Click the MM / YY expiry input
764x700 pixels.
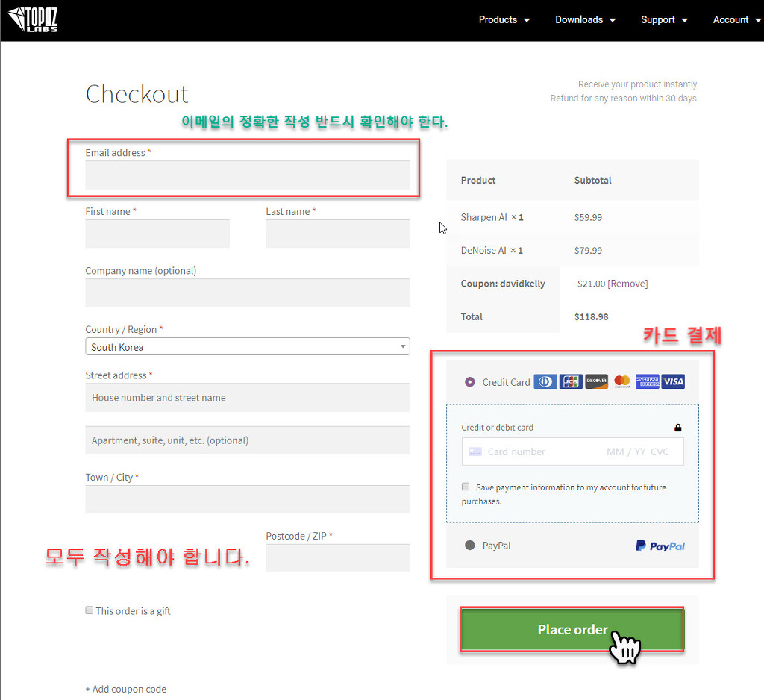[x=626, y=452]
